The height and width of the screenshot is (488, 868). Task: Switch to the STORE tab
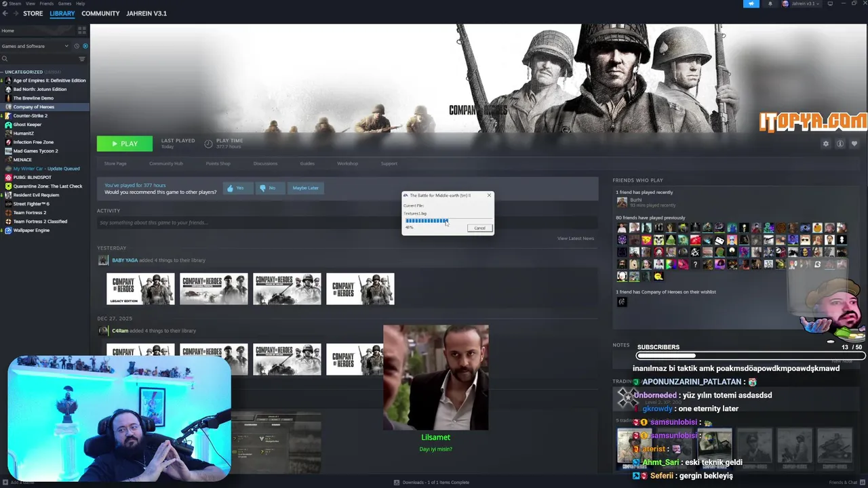pos(33,14)
